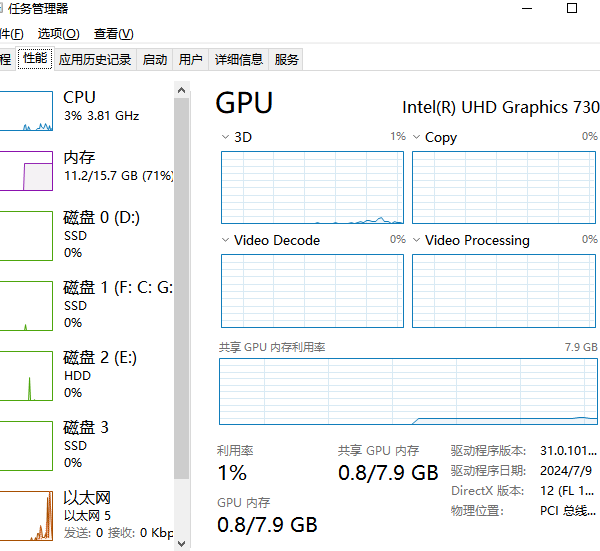Screen dimensions: 600x551
Task: Select the 磁盘 2 (E:) HDD entry
Action: [86, 375]
